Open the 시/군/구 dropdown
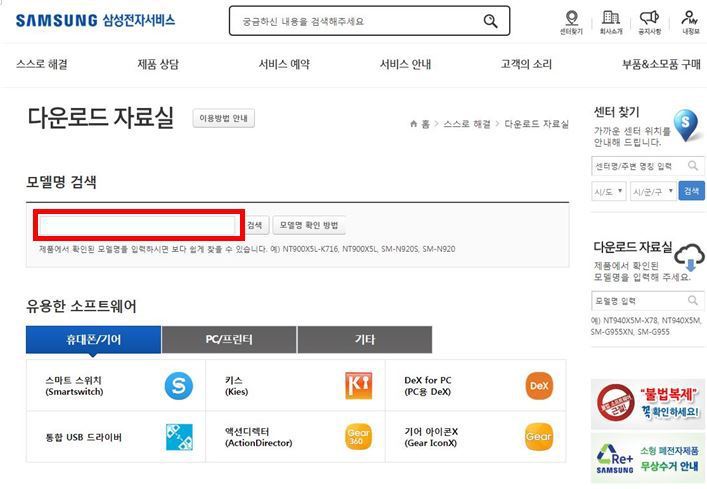The width and height of the screenshot is (707, 489). (x=652, y=192)
